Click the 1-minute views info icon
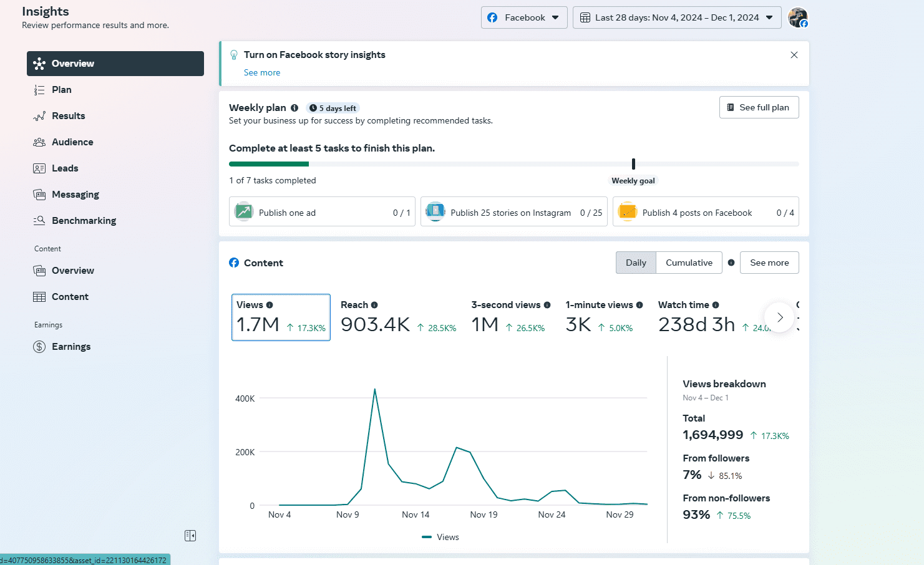924x565 pixels. point(640,305)
